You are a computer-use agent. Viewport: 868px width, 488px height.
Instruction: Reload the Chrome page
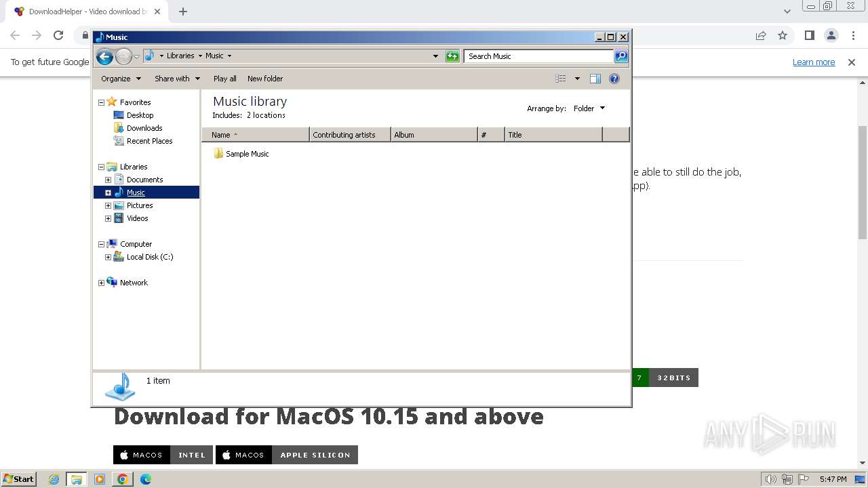coord(58,35)
